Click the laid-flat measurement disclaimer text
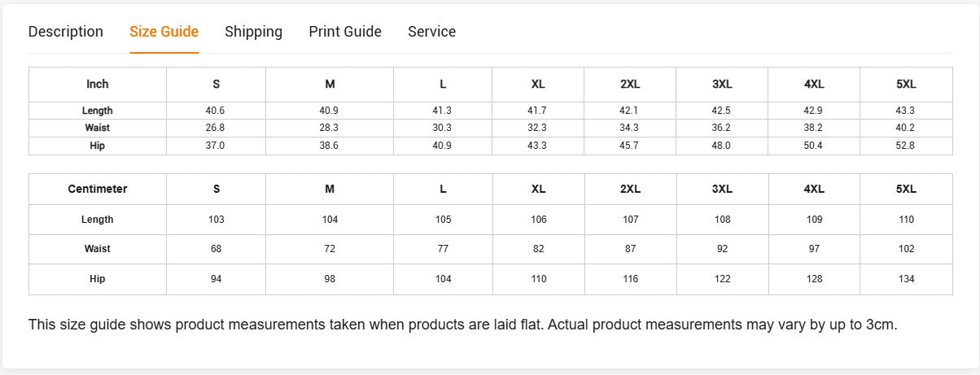This screenshot has height=375, width=980. coord(462,325)
